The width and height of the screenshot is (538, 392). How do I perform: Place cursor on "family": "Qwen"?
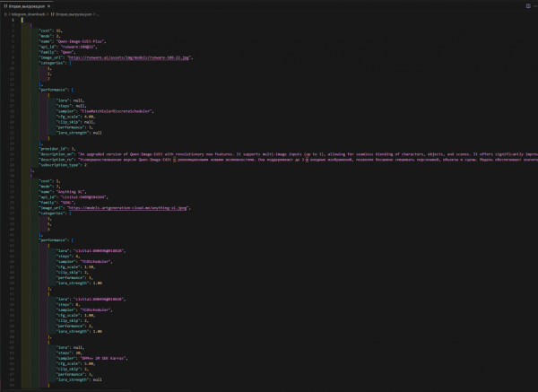[56, 52]
